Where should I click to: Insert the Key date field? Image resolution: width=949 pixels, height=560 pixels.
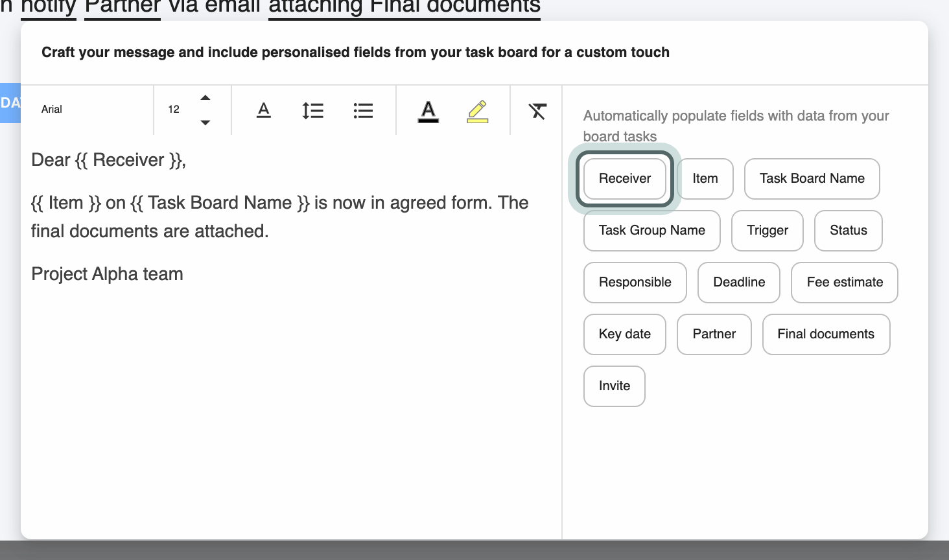pyautogui.click(x=625, y=334)
